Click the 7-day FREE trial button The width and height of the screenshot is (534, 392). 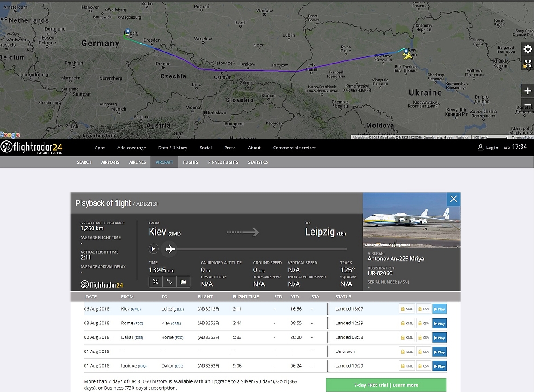[386, 385]
